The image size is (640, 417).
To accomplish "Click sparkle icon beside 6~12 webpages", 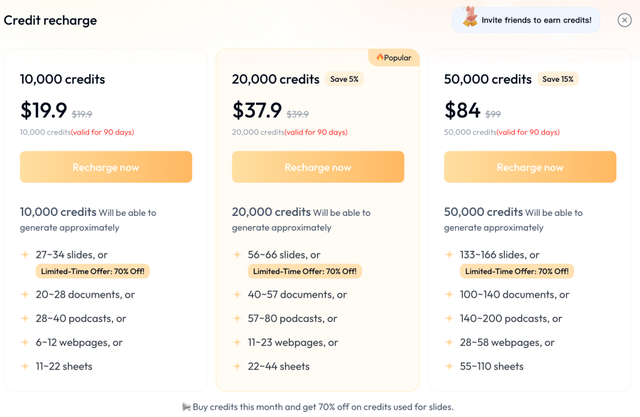I will (x=25, y=343).
